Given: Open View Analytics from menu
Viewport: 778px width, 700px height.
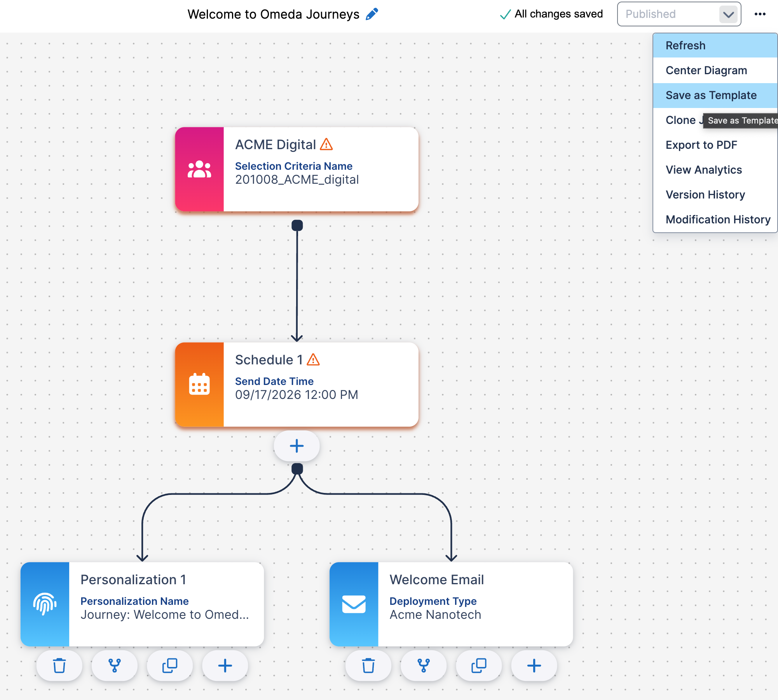Looking at the screenshot, I should coord(715,170).
